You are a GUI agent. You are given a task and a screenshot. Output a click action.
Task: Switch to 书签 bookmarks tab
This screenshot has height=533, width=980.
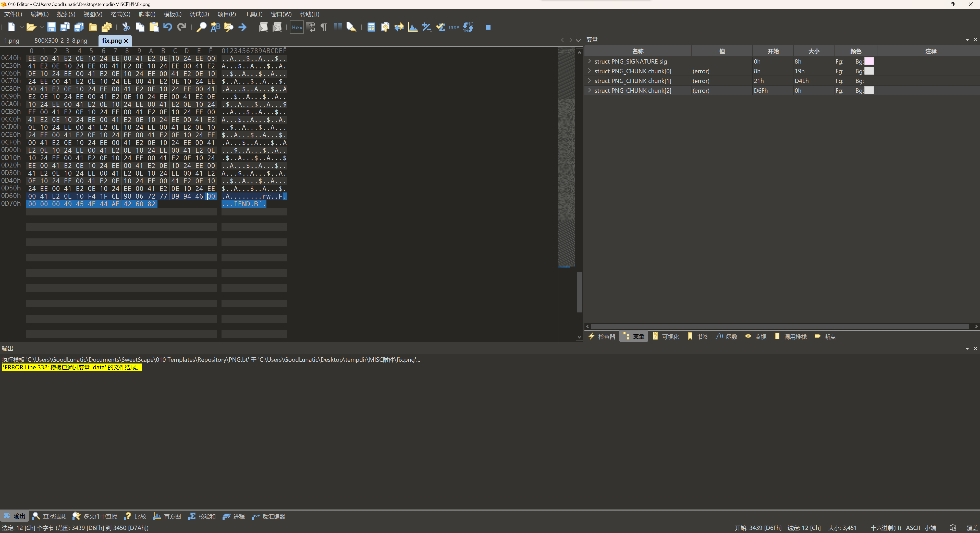coord(698,337)
